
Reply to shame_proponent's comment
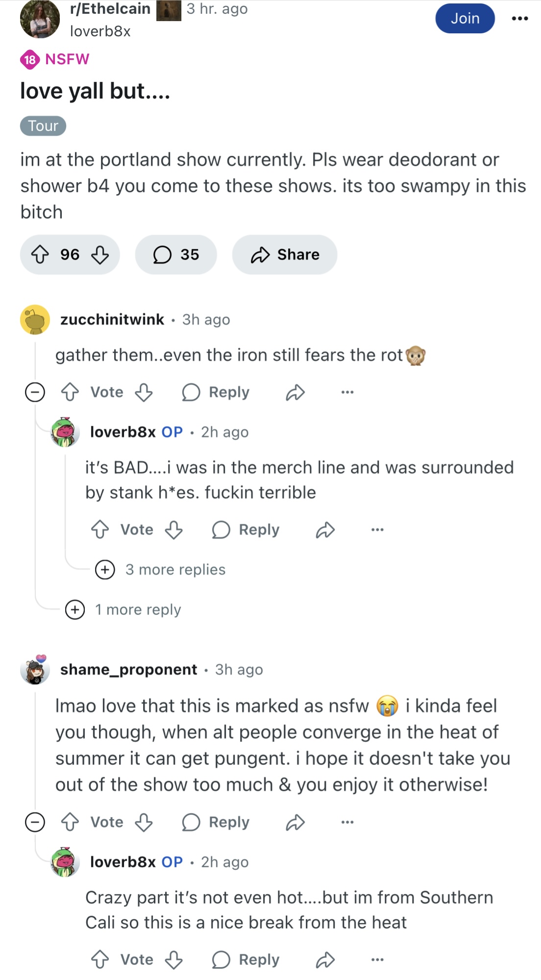(x=216, y=822)
